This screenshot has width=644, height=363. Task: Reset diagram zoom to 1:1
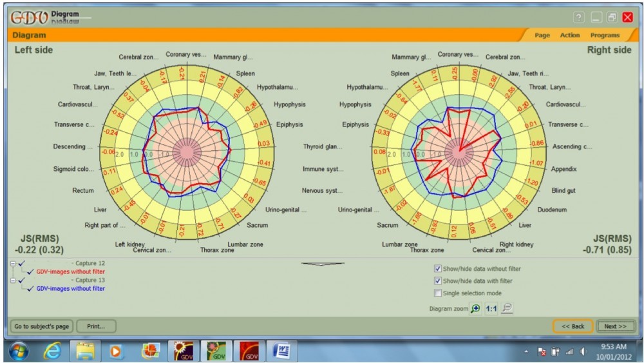click(x=491, y=308)
